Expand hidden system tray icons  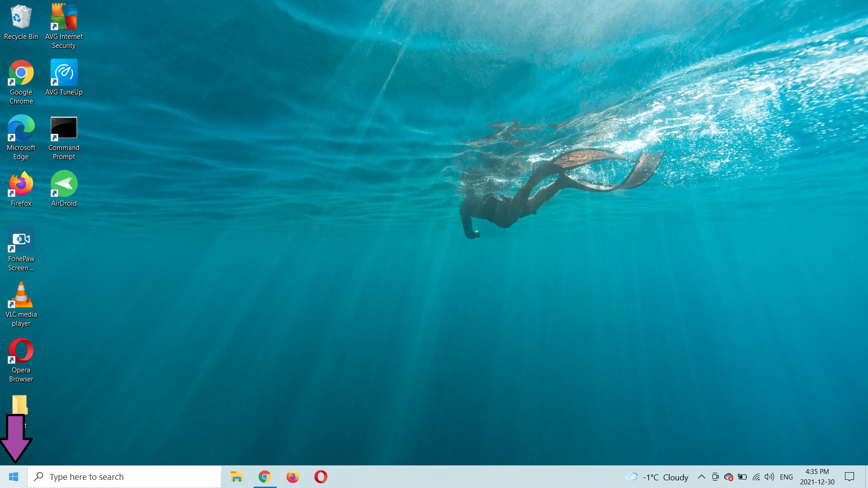point(702,477)
